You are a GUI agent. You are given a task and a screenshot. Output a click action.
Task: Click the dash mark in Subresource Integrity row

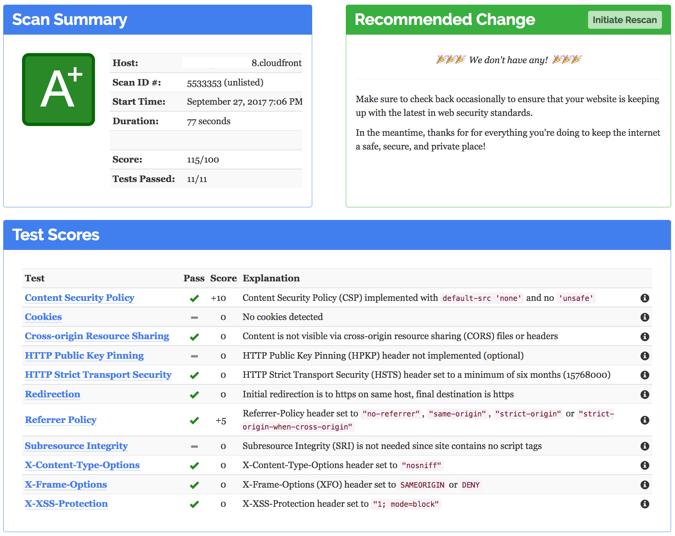click(195, 446)
